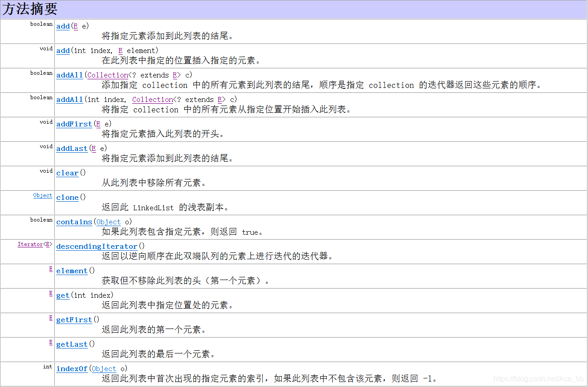The image size is (588, 387).
Task: Open the contains method documentation
Action: 74,222
